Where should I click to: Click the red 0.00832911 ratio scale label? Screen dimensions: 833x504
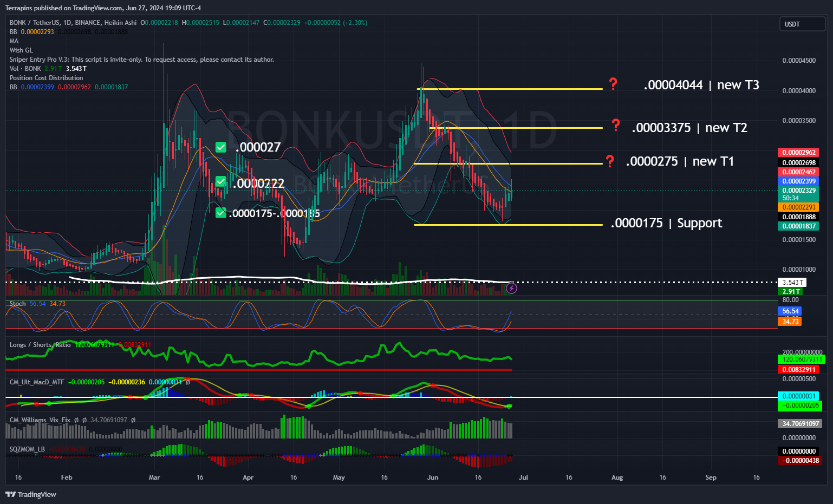pyautogui.click(x=798, y=370)
